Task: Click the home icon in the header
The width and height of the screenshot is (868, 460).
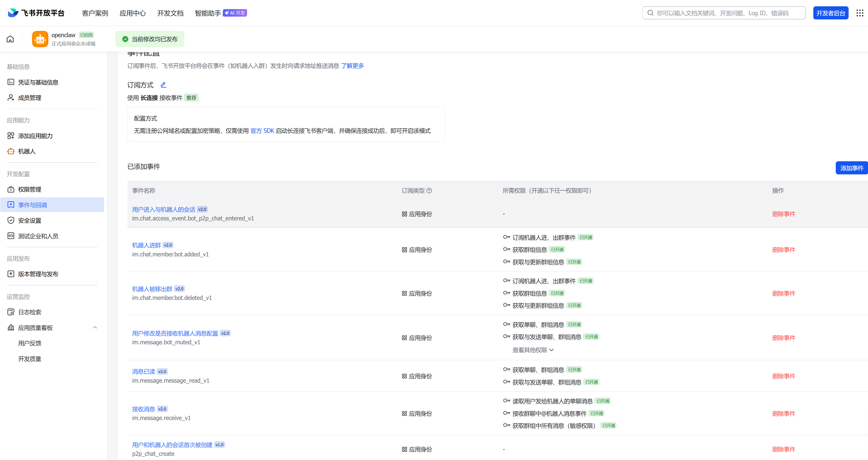Action: pos(10,39)
